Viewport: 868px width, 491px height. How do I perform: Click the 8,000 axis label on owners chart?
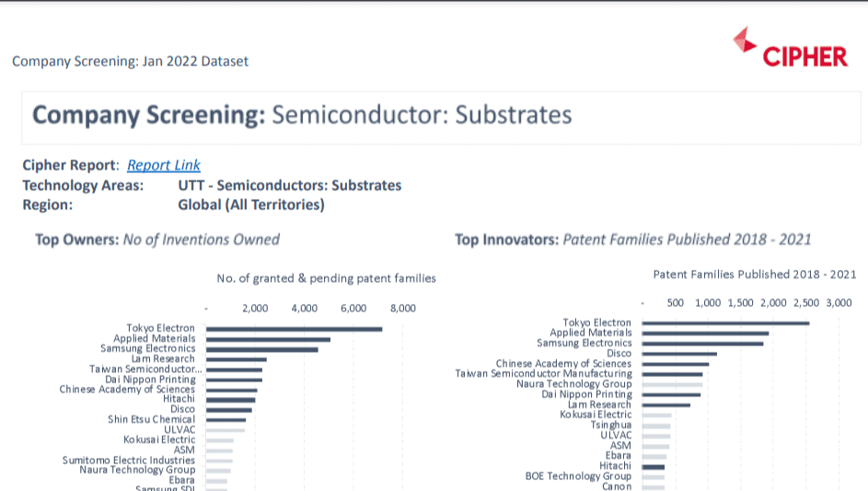point(403,309)
